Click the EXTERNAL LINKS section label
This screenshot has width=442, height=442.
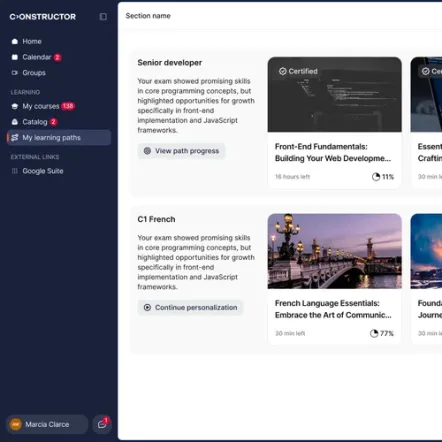coord(35,157)
